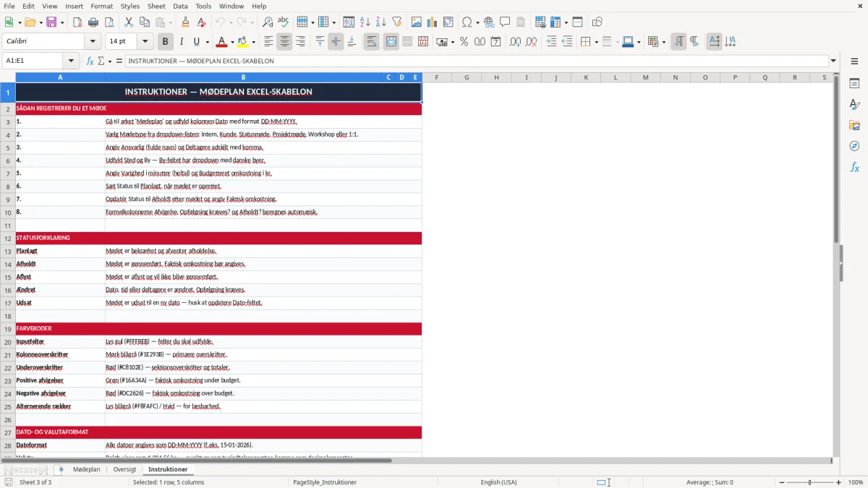Insert Image icon in toolbar
Screen dimensions: 868x488
[417, 22]
